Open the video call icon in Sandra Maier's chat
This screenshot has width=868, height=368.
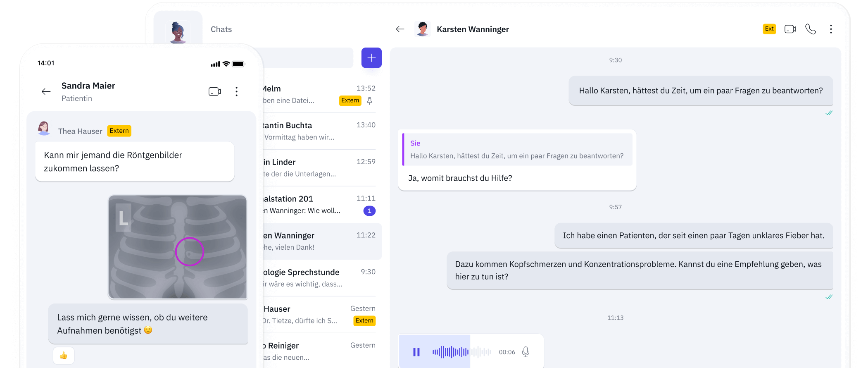pyautogui.click(x=214, y=91)
